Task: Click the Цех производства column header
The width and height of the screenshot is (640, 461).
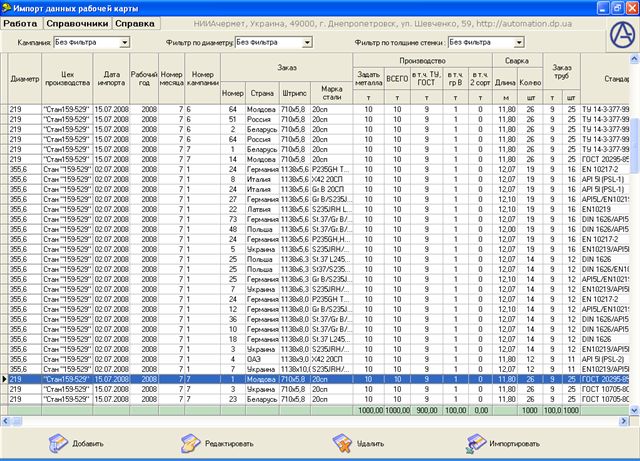Action: tap(67, 79)
